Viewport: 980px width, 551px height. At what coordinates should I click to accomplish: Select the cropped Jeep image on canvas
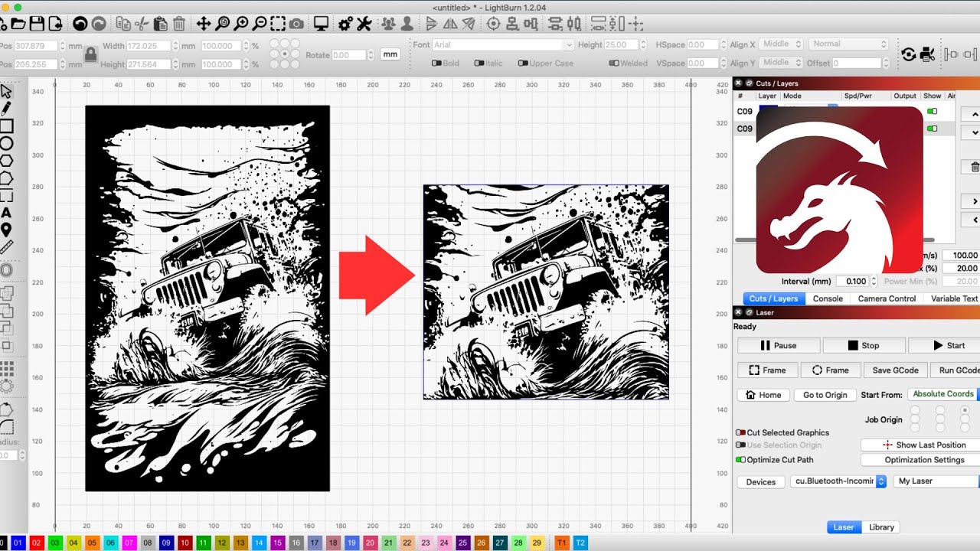point(546,292)
